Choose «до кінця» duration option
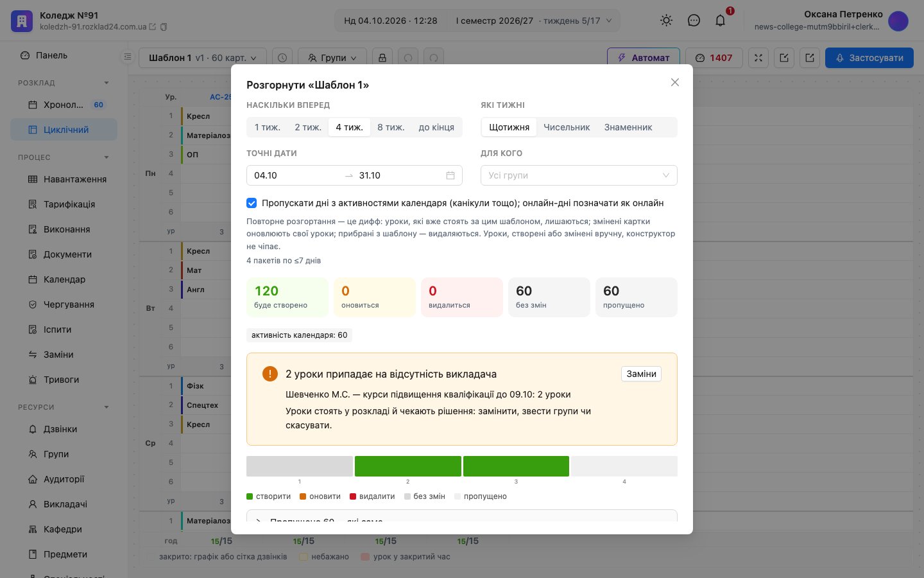 click(x=436, y=127)
